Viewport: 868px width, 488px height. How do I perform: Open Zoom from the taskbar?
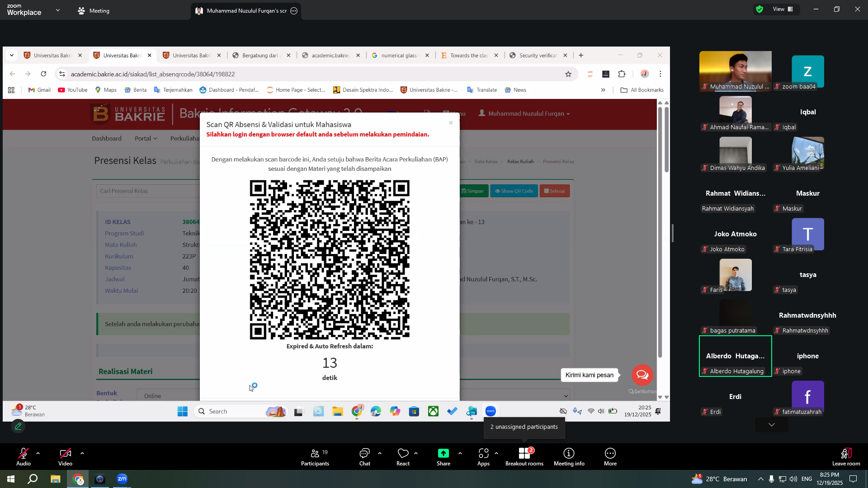122,479
